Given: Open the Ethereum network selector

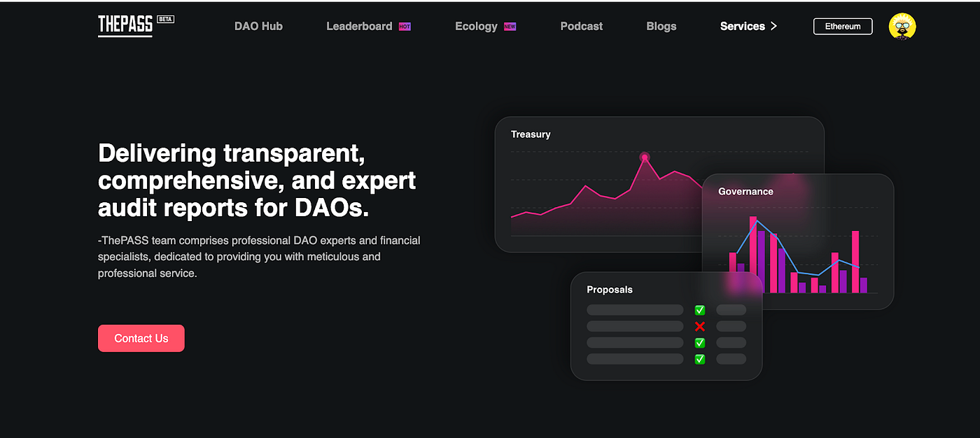Looking at the screenshot, I should (843, 27).
